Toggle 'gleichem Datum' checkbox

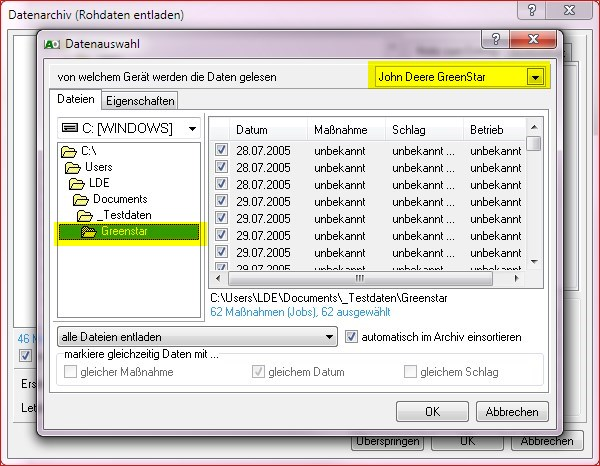click(258, 372)
